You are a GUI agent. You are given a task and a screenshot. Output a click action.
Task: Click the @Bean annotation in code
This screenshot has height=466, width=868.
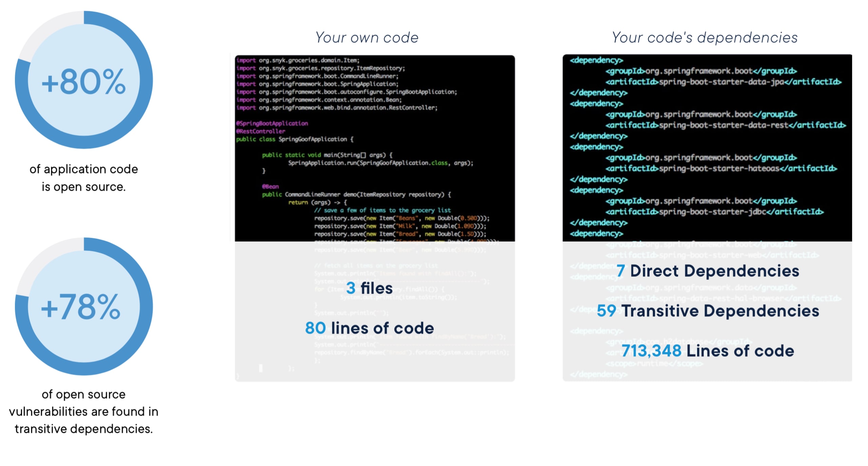click(270, 186)
